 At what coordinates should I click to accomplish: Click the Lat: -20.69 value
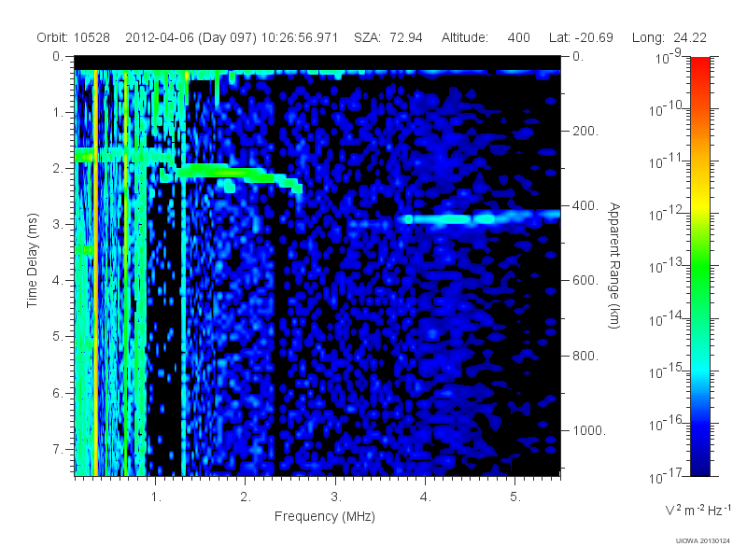pyautogui.click(x=581, y=37)
